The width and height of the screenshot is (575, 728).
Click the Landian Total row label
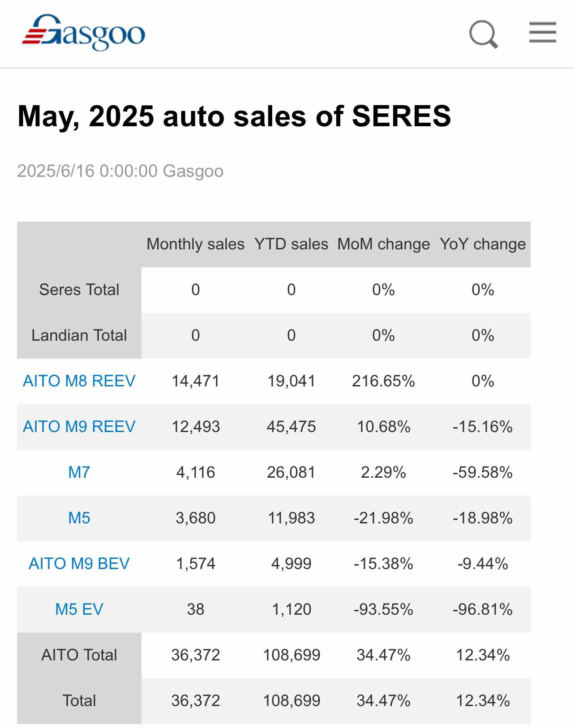pyautogui.click(x=79, y=335)
